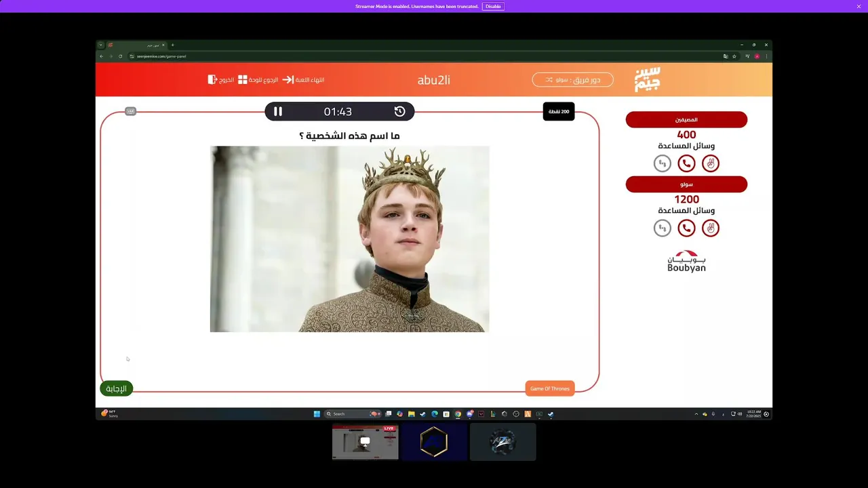The height and width of the screenshot is (488, 868).
Task: Select the Seen Jeem browser tab
Action: [136, 45]
